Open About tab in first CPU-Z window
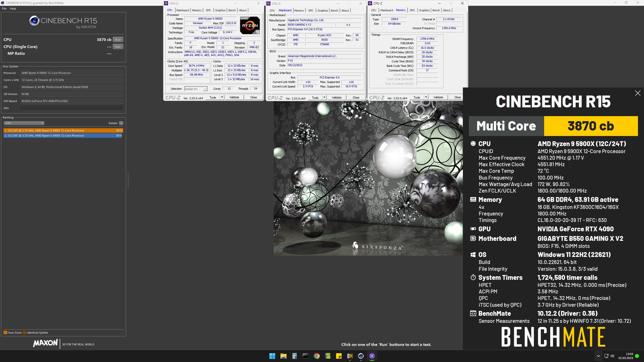644x362 pixels. coord(243,10)
